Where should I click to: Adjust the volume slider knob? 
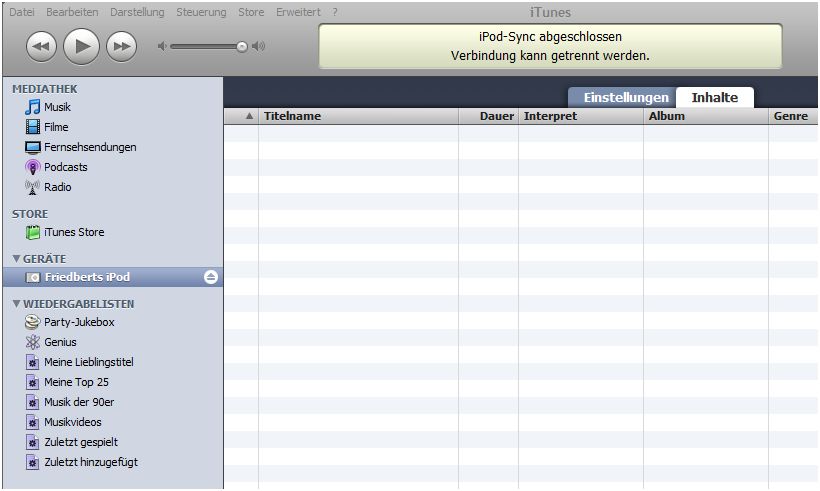click(x=241, y=46)
